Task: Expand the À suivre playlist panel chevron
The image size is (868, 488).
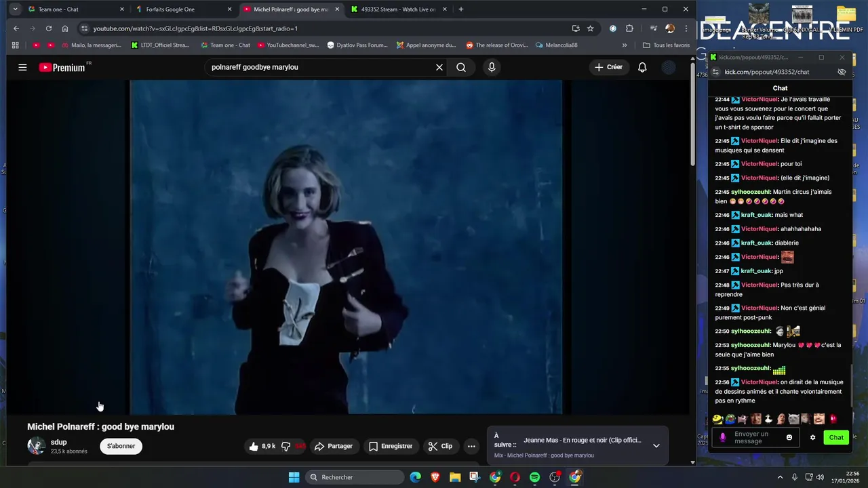Action: [x=656, y=445]
